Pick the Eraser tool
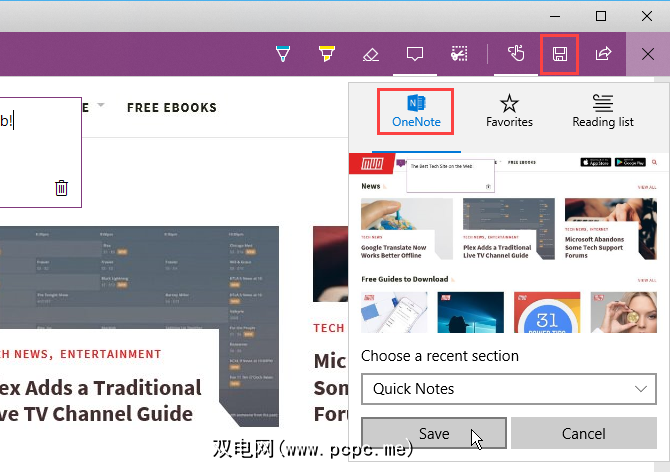 (x=370, y=54)
